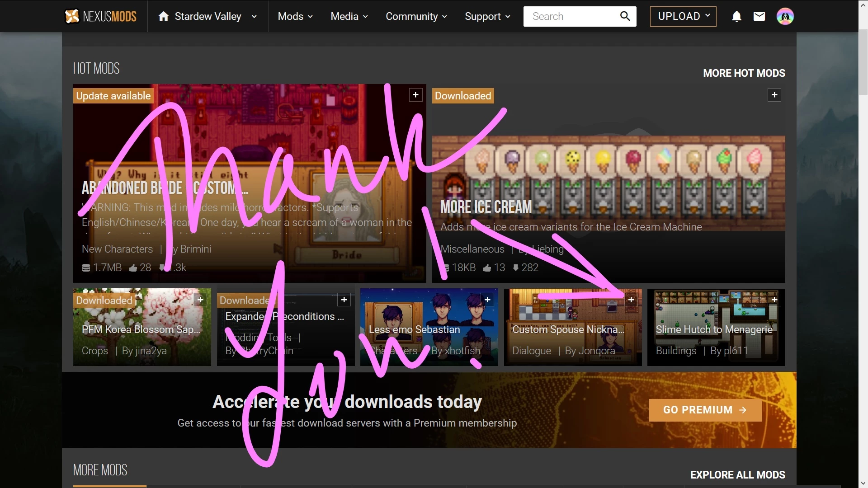Click the search magnifier icon
Image resolution: width=868 pixels, height=488 pixels.
(x=625, y=16)
